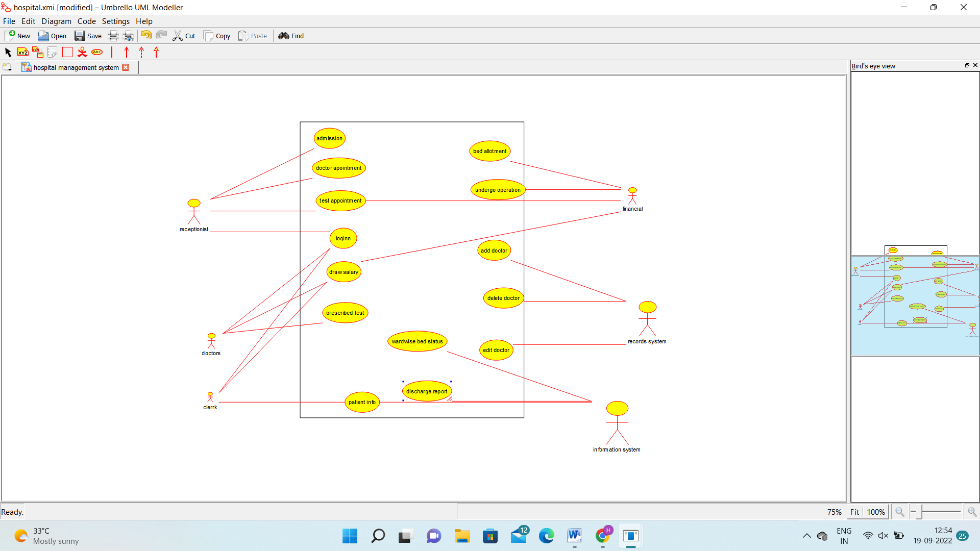
Task: Open the Diagram menu
Action: click(x=56, y=21)
